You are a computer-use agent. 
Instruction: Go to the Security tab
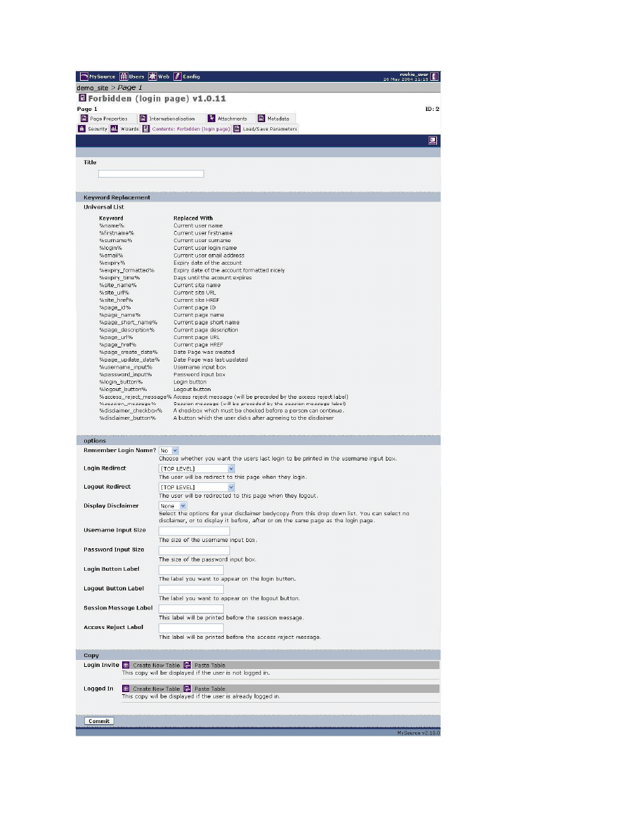click(93, 129)
